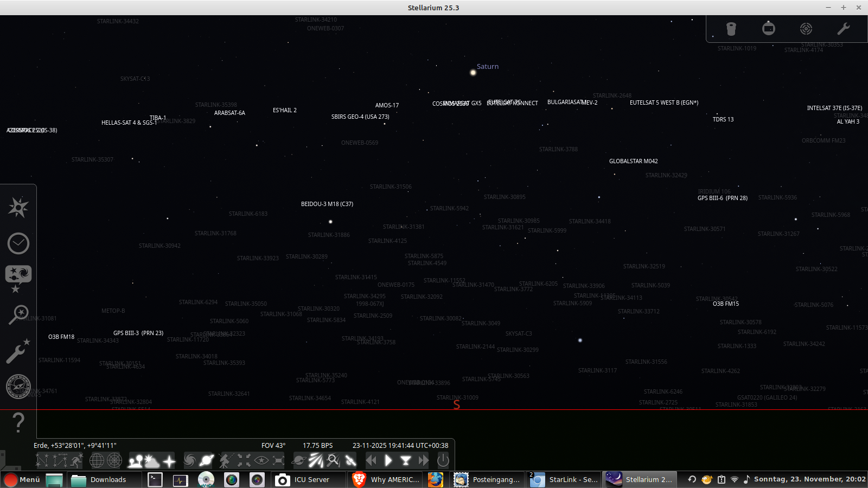
Task: Open the Configuration window wrench-star icon
Action: pos(18,351)
